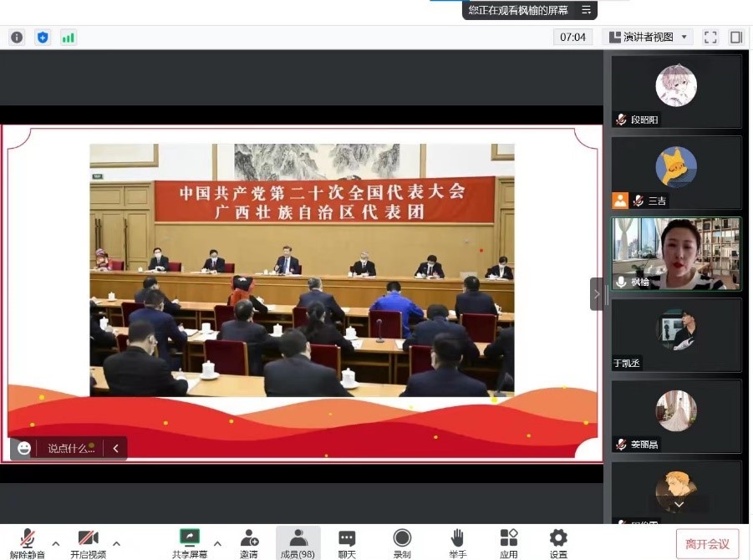Type in the 说点什么 comment field
The height and width of the screenshot is (560, 753).
[70, 448]
